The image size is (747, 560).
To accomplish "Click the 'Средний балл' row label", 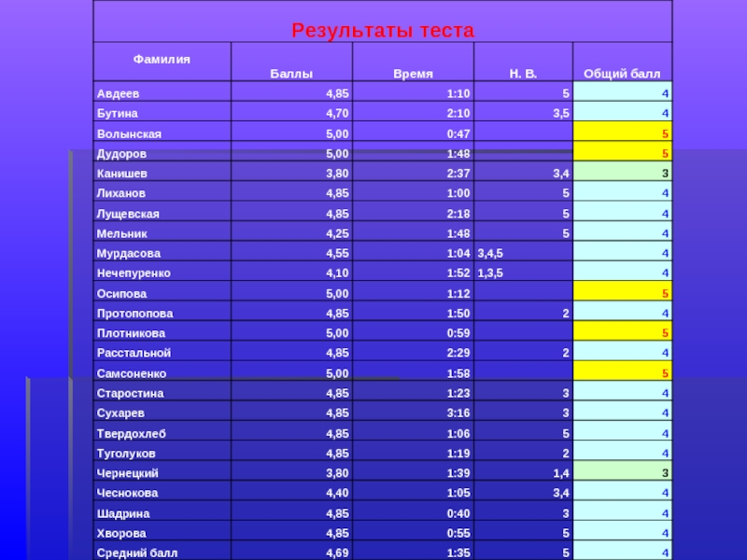I will click(x=137, y=553).
